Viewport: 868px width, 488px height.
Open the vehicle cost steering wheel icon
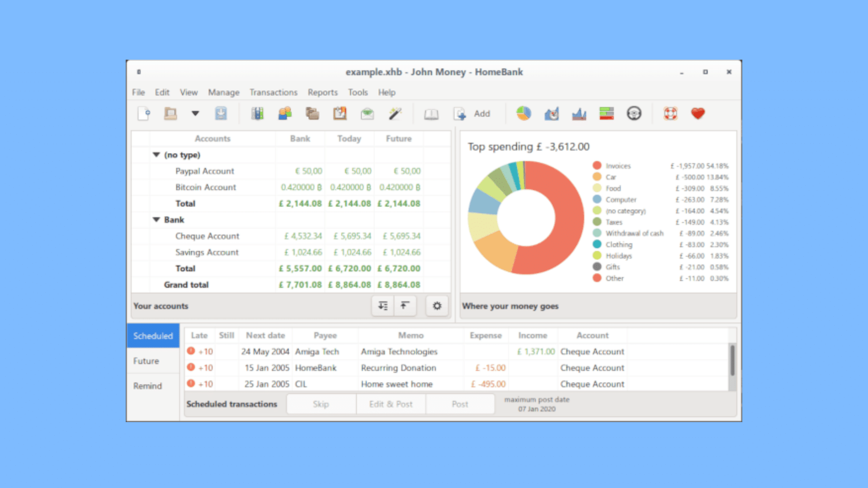pyautogui.click(x=634, y=113)
